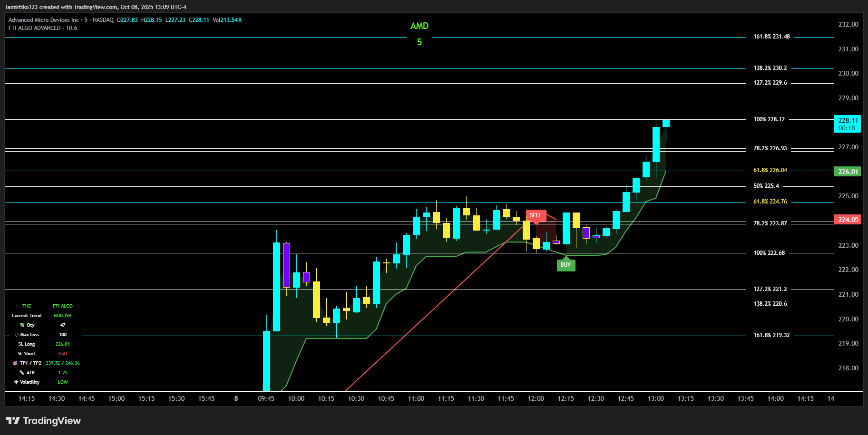Toggle the BULLISH Current Trend status

click(62, 315)
